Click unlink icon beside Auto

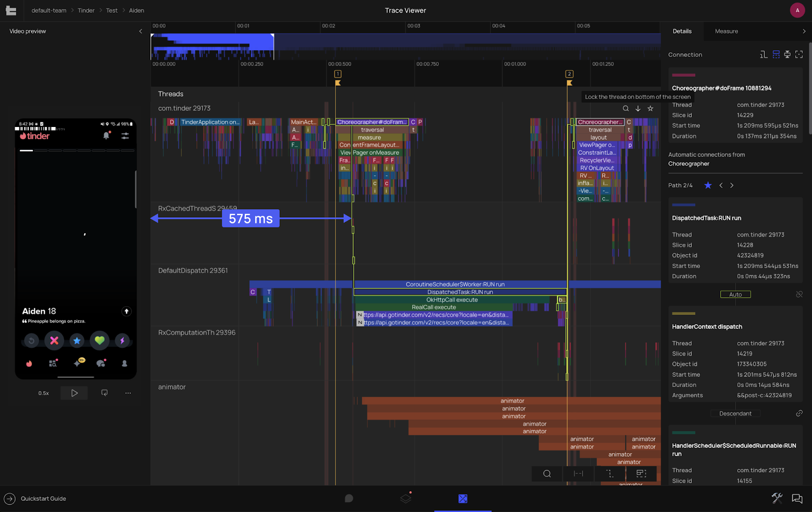tap(799, 295)
